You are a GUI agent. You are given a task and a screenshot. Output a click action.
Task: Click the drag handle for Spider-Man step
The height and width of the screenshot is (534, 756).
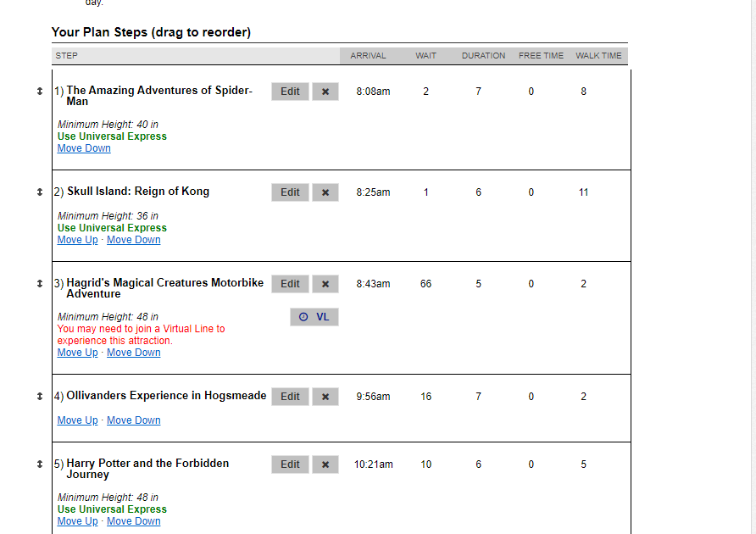[40, 92]
